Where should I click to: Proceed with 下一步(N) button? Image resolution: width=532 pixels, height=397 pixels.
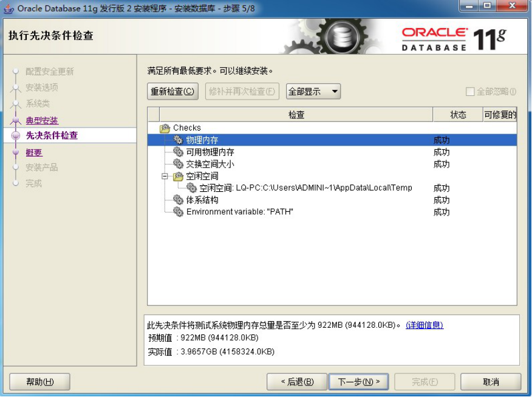pos(359,382)
